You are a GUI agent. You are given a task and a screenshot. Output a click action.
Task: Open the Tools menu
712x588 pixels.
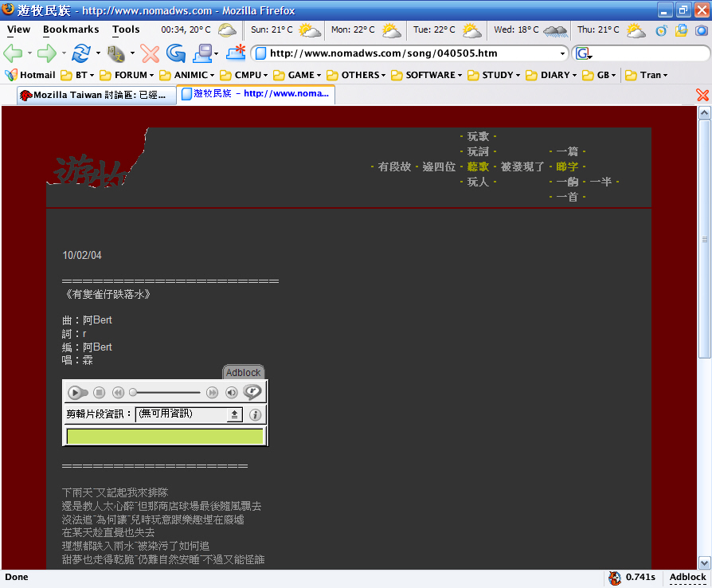coord(126,29)
